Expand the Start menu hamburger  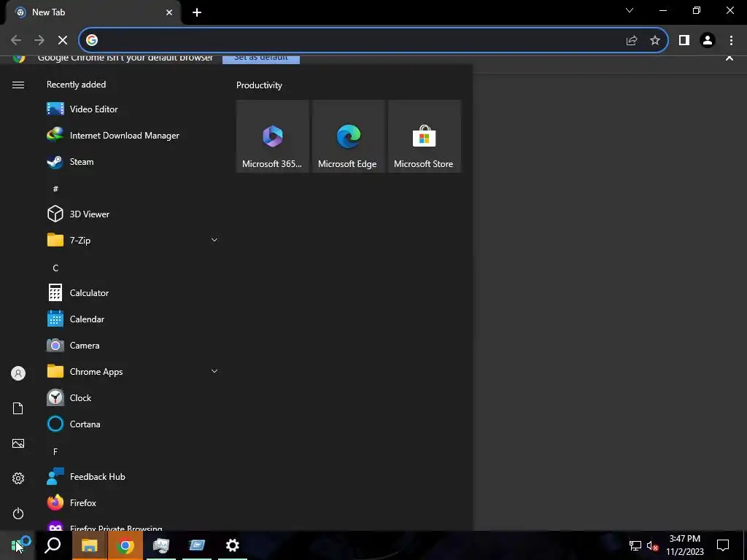click(18, 85)
